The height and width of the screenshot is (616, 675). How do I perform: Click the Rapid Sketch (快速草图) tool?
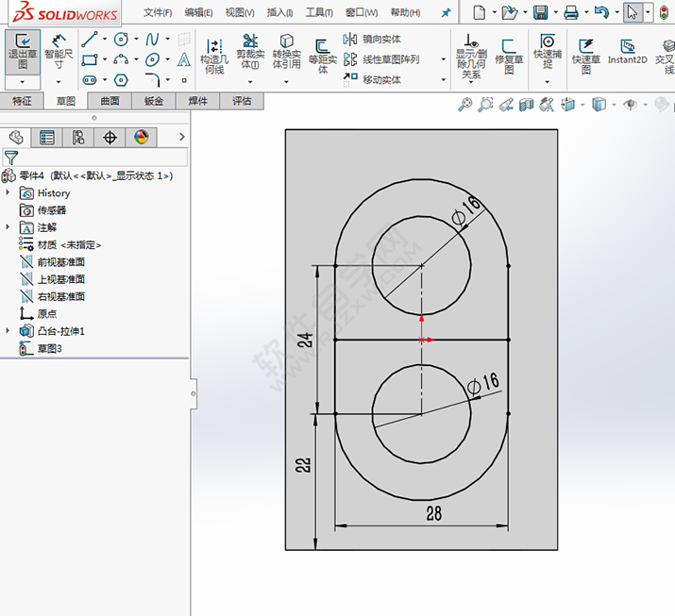tap(586, 57)
